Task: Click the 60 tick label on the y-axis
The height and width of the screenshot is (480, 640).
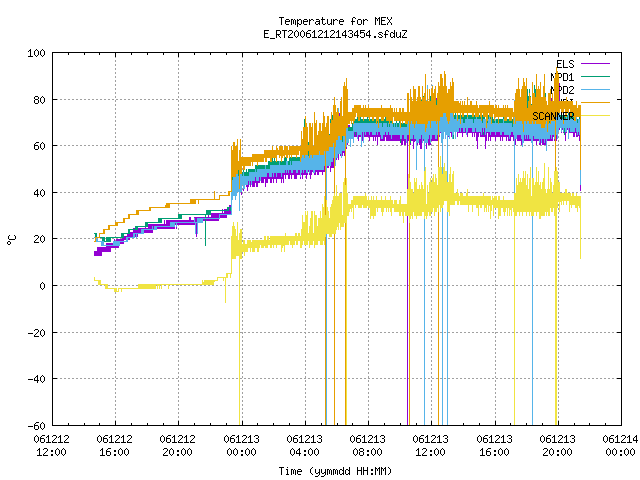Action: tap(40, 146)
